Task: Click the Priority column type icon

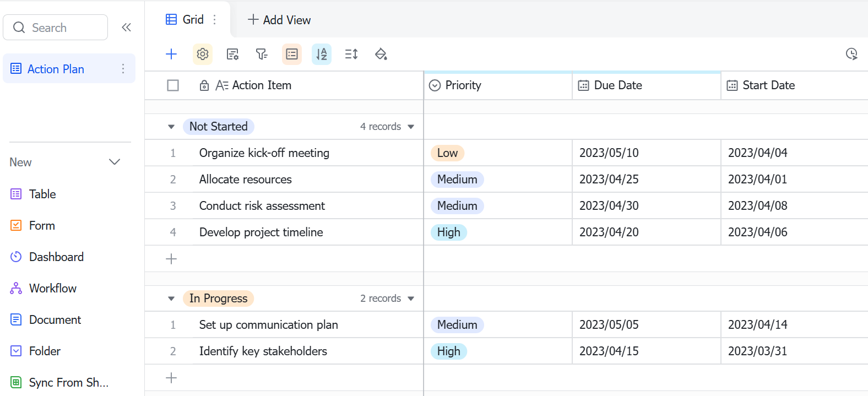Action: coord(435,85)
